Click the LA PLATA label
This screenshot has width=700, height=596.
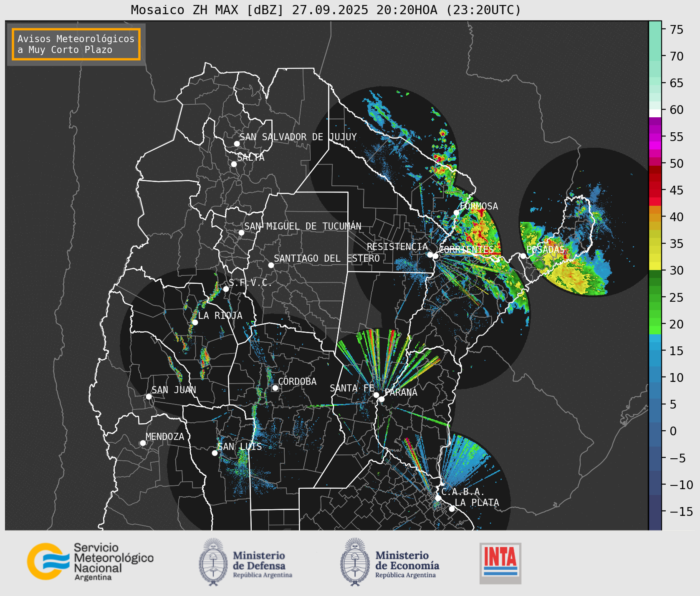[477, 503]
